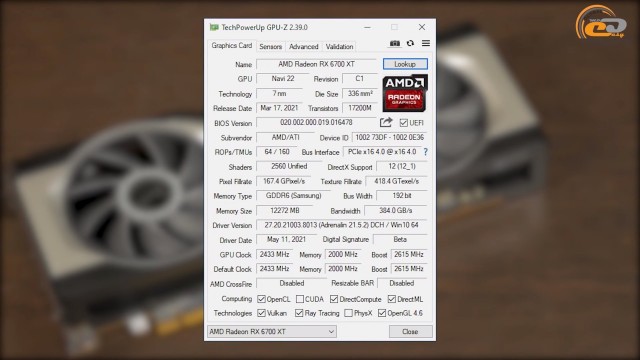
Task: Click the AMD Radeon Graphics logo
Action: tap(404, 93)
